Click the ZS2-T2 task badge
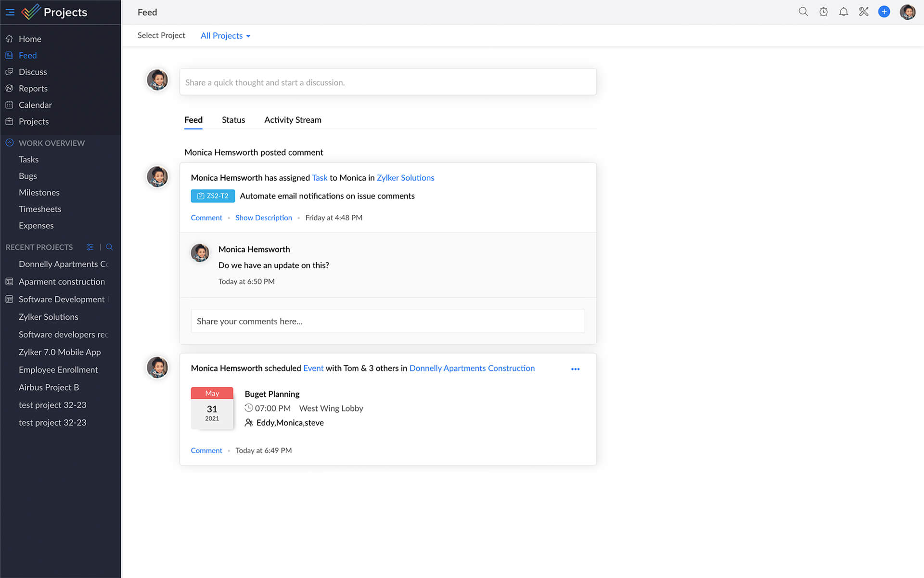924x578 pixels. click(213, 196)
